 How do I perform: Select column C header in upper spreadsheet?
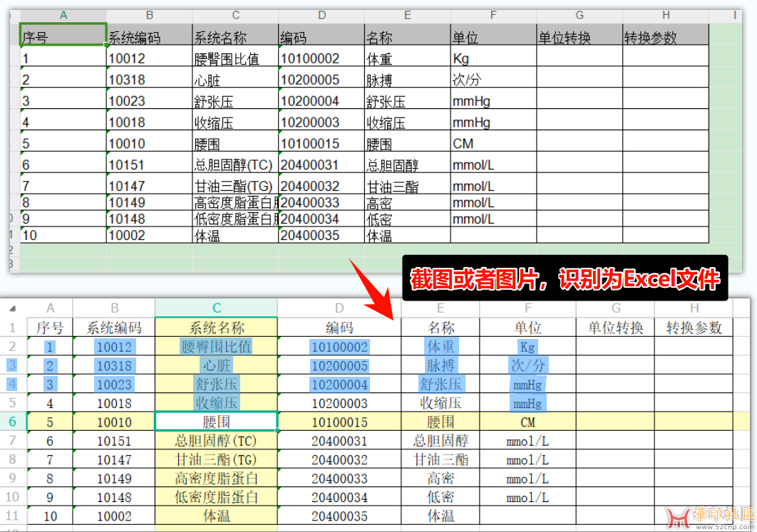(x=235, y=16)
